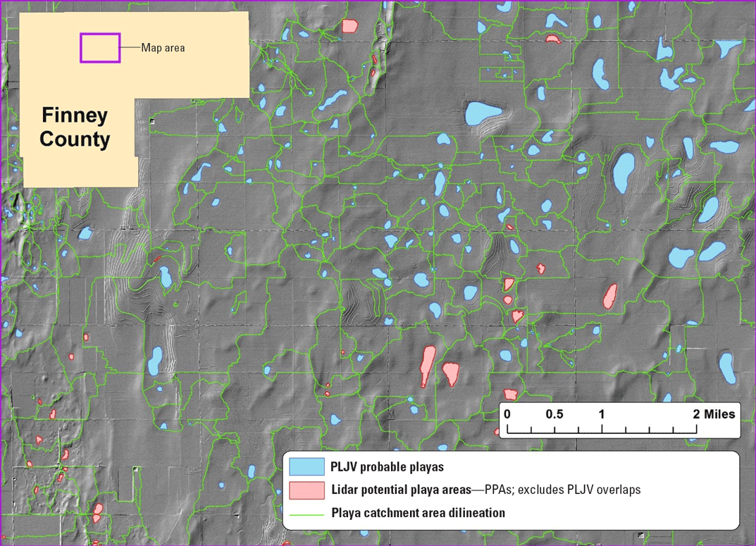Select the long narrow pink playa at bottom center
This screenshot has width=756, height=546.
[x=427, y=365]
